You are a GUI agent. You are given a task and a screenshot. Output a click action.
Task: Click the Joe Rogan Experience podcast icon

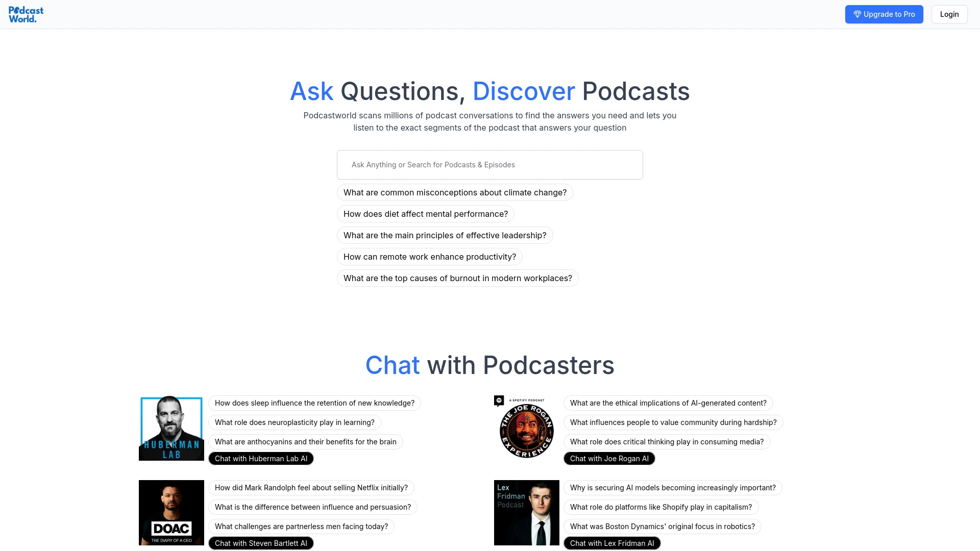(x=526, y=428)
